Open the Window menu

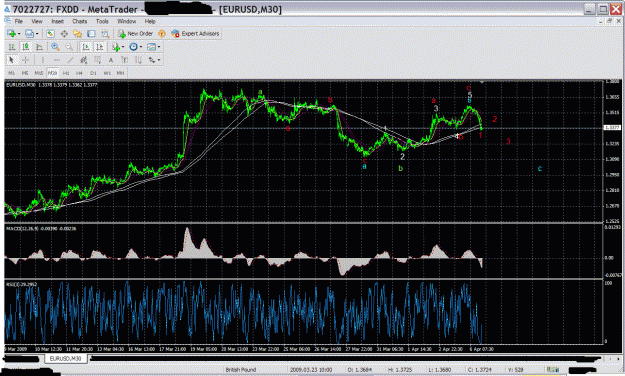pyautogui.click(x=126, y=21)
